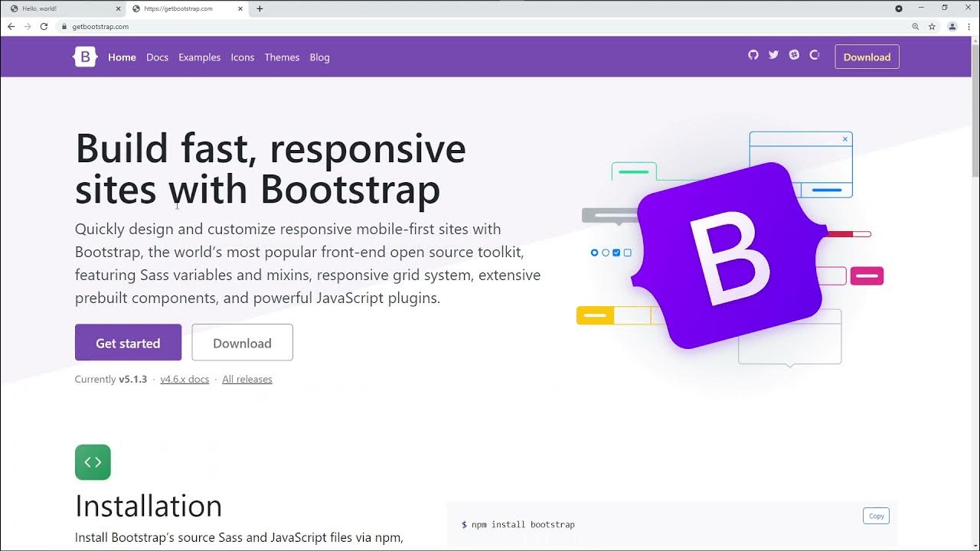Image resolution: width=980 pixels, height=551 pixels.
Task: Click the outlined Download button below the description
Action: [242, 343]
